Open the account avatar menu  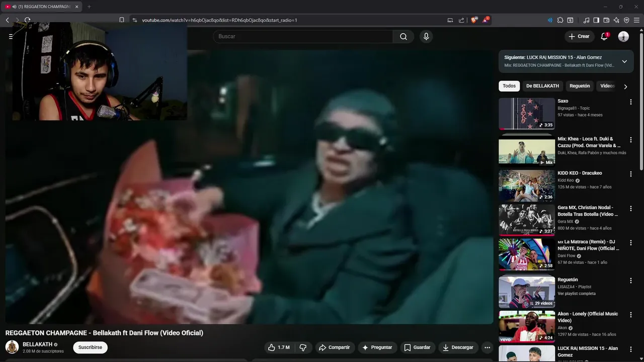coord(623,36)
